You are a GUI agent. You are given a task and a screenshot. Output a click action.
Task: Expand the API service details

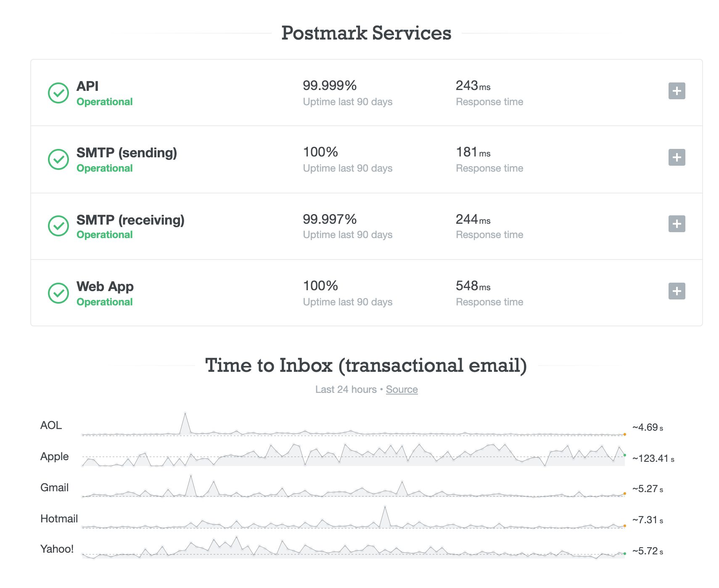(677, 91)
